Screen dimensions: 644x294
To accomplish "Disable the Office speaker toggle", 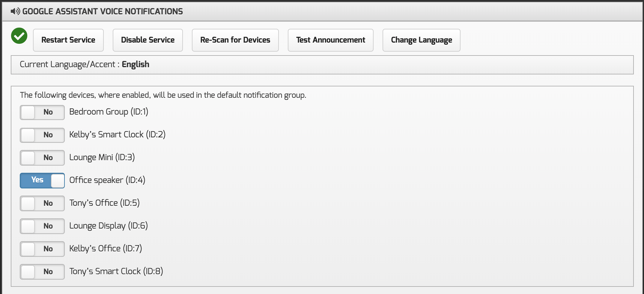I will [42, 181].
